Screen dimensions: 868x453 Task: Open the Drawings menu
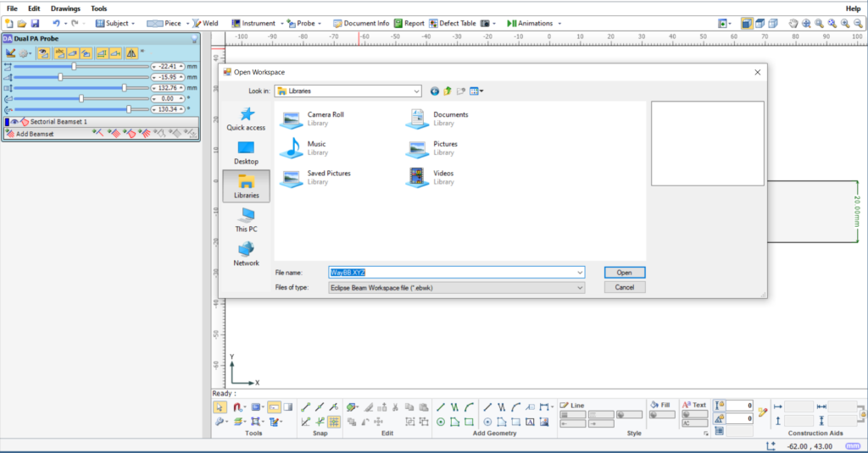pos(65,8)
